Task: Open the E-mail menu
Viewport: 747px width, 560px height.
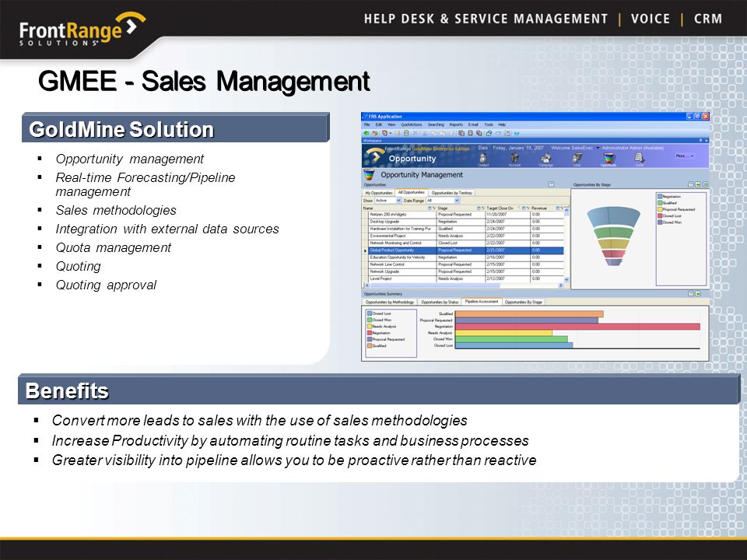Action: [473, 124]
